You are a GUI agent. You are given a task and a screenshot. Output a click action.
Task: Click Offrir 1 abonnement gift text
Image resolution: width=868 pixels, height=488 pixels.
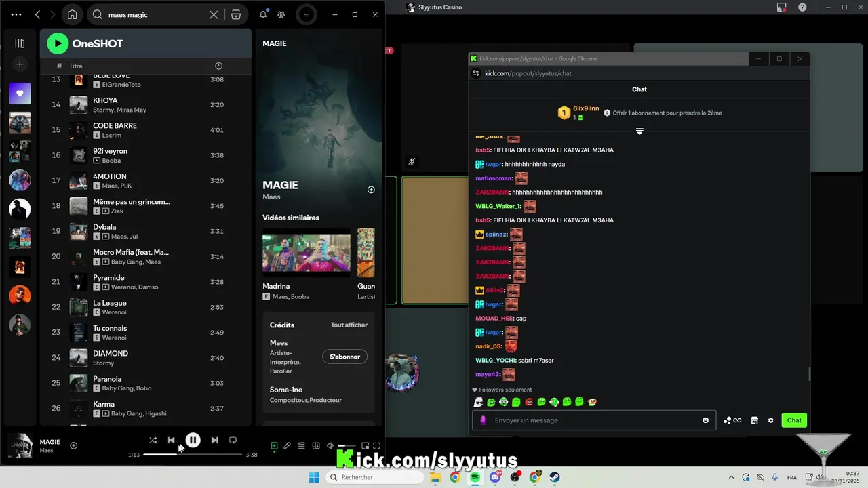[x=667, y=113]
